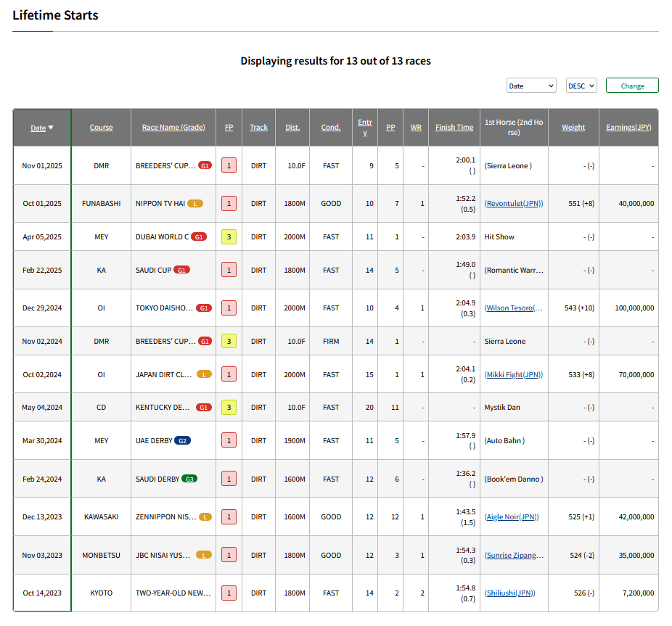Open Sunrise Zipang horse link

[514, 556]
